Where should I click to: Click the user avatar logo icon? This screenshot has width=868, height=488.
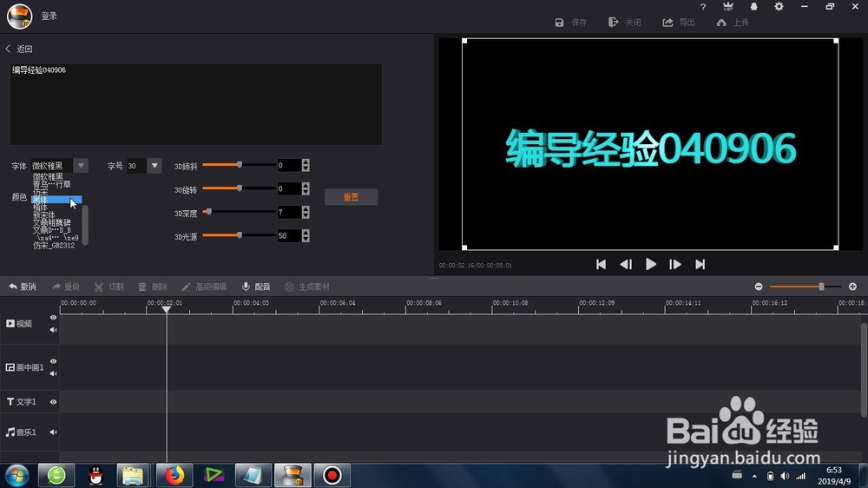click(19, 16)
